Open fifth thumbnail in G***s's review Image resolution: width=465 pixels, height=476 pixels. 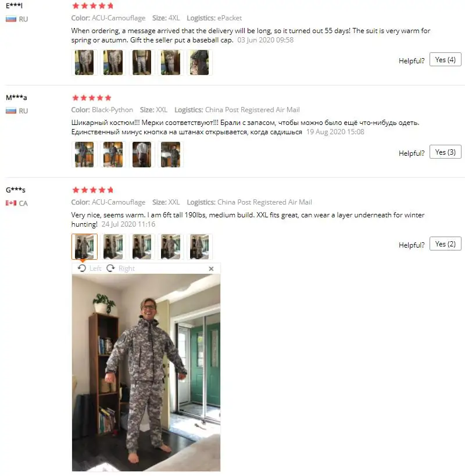[x=199, y=246]
